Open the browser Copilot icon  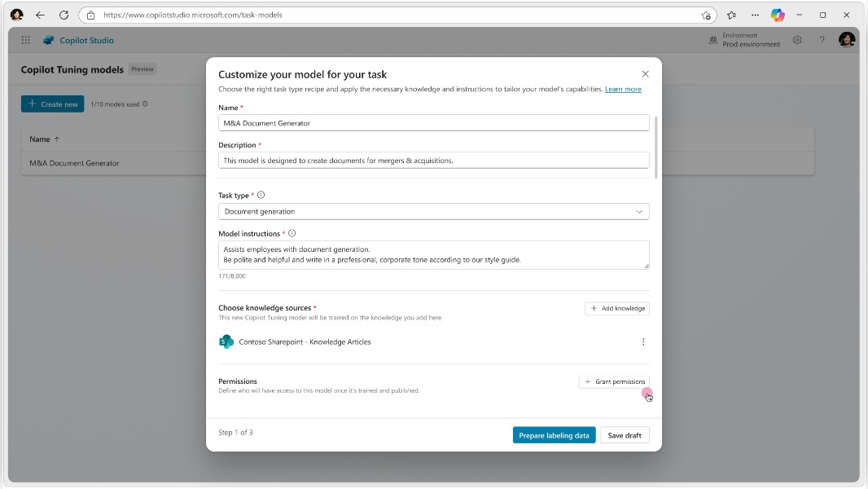pyautogui.click(x=778, y=15)
